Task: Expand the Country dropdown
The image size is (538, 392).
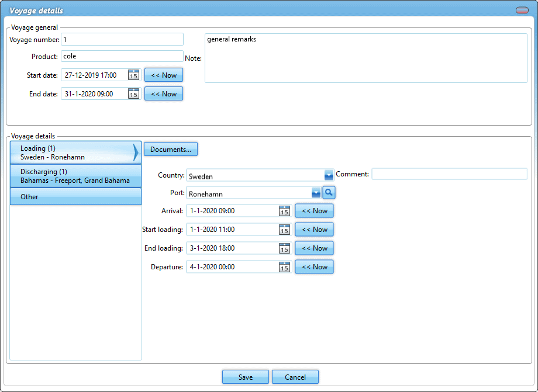Action: pos(329,175)
